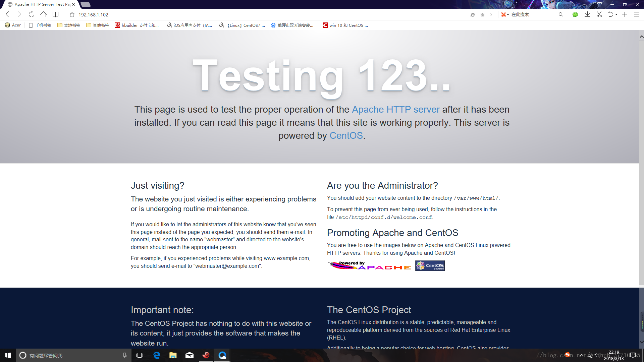Select the Apache HTTP Server Test Page tab
This screenshot has width=644, height=362.
40,4
